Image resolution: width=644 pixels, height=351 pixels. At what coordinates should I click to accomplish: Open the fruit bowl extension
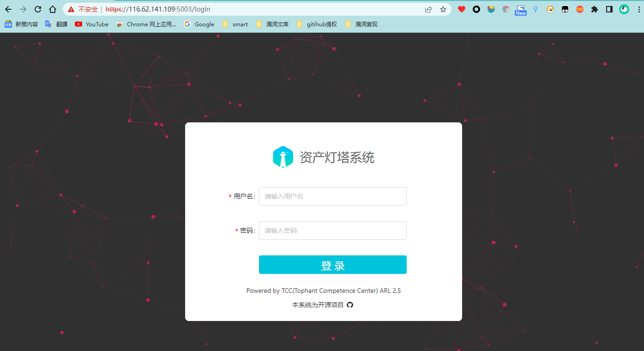[491, 9]
